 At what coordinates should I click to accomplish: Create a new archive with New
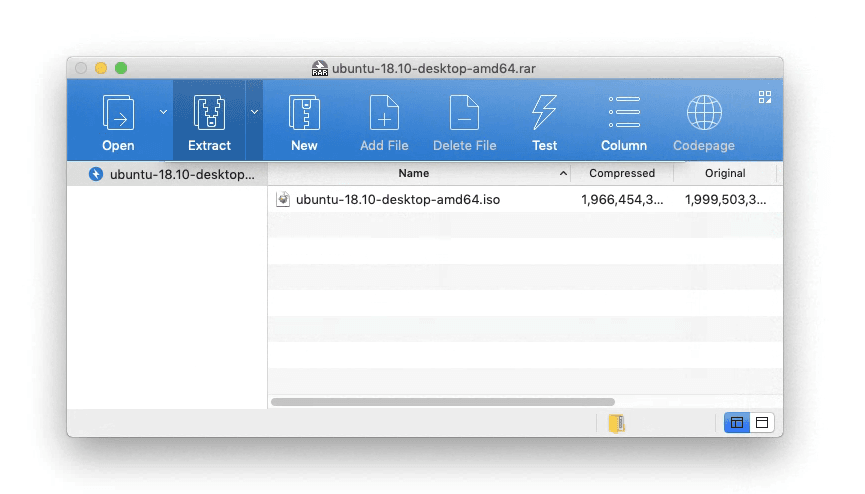[304, 113]
